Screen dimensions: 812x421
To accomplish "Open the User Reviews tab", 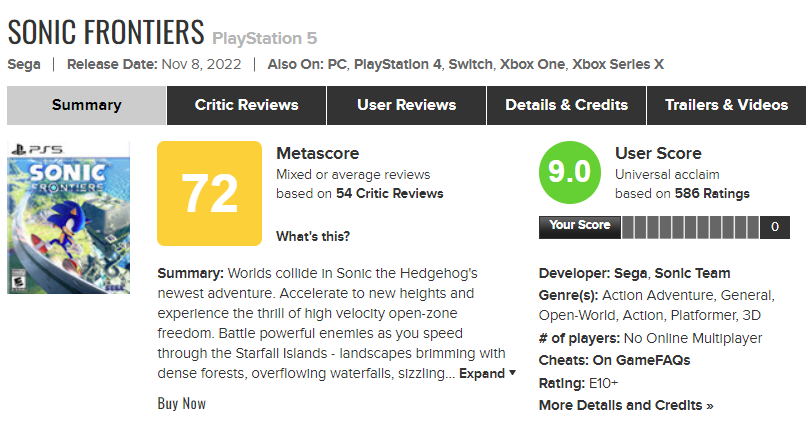I will click(406, 105).
